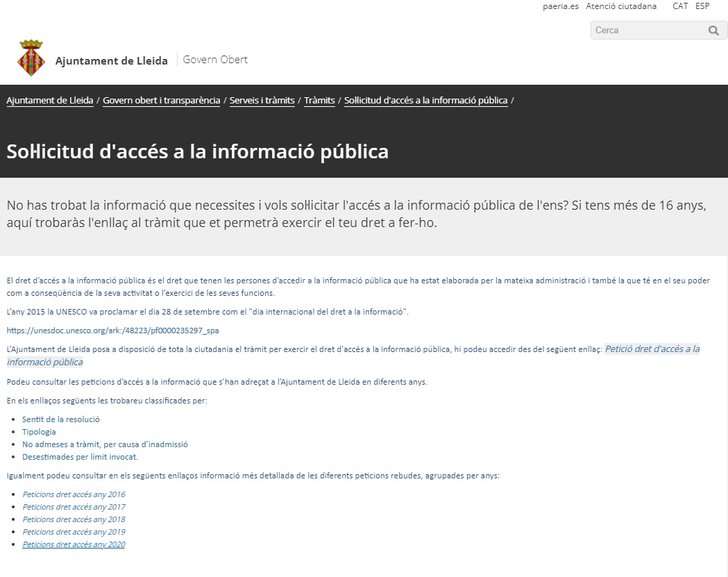The image size is (728, 577).
Task: Open Govern Obert header link
Action: click(x=215, y=60)
